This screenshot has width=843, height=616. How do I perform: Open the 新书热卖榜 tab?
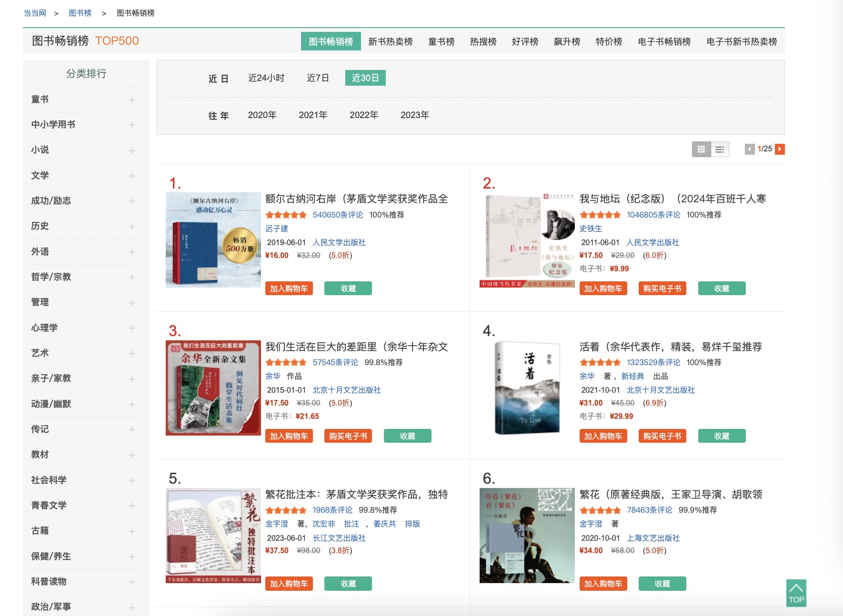pos(390,42)
